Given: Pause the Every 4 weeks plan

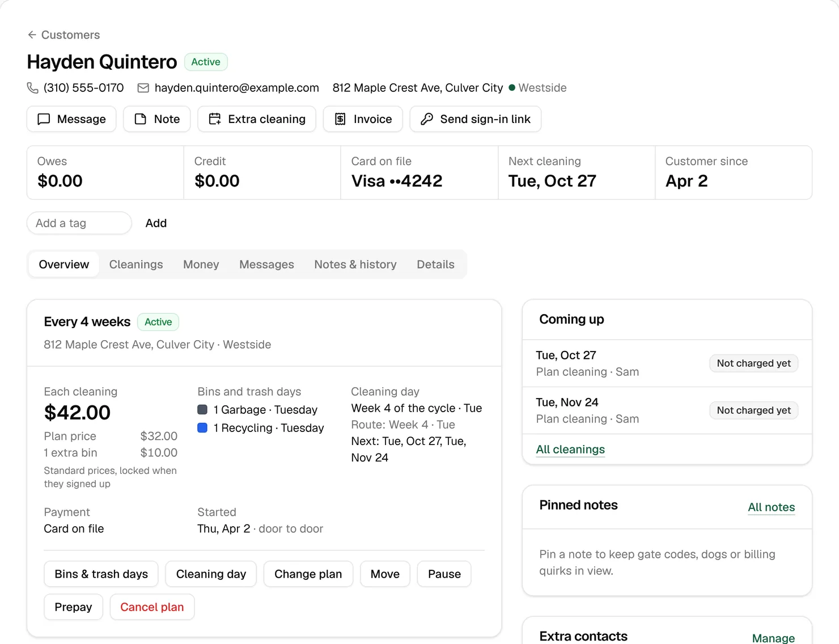Looking at the screenshot, I should click(x=444, y=574).
